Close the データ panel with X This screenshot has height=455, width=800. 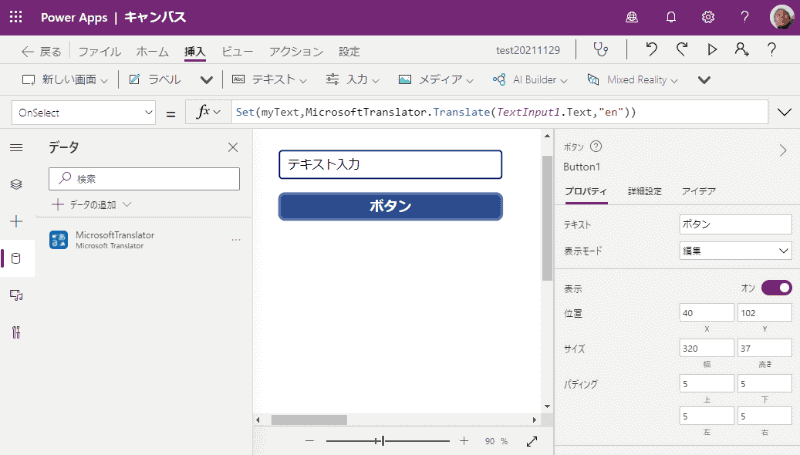click(x=233, y=147)
